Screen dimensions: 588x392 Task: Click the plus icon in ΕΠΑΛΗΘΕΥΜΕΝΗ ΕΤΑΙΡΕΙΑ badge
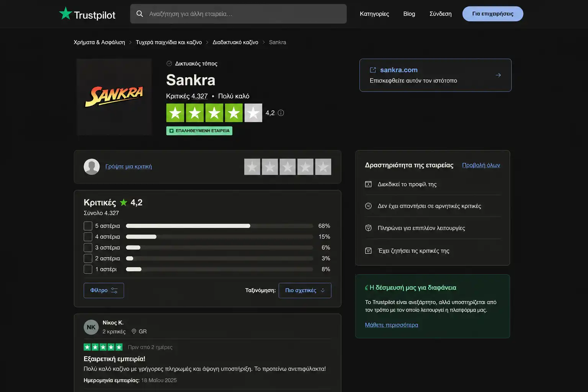click(x=171, y=131)
